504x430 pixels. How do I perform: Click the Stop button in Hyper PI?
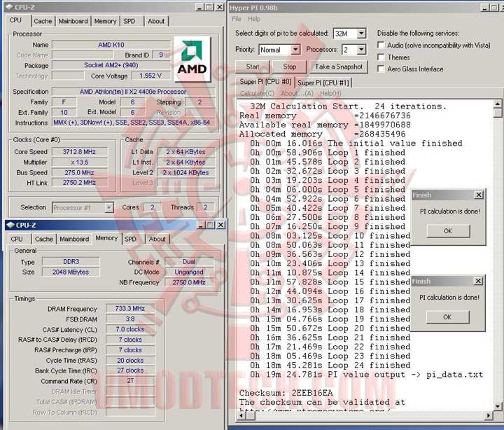pyautogui.click(x=289, y=67)
